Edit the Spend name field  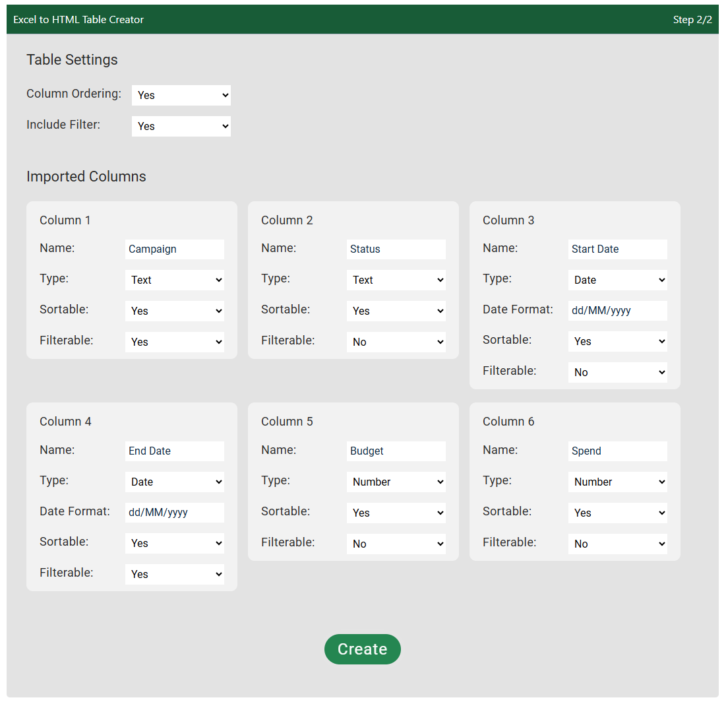(x=617, y=451)
